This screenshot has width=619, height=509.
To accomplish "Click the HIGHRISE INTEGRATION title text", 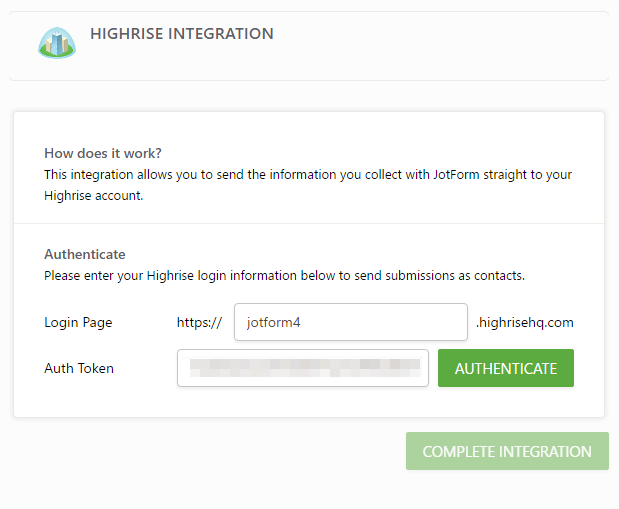I will [181, 34].
